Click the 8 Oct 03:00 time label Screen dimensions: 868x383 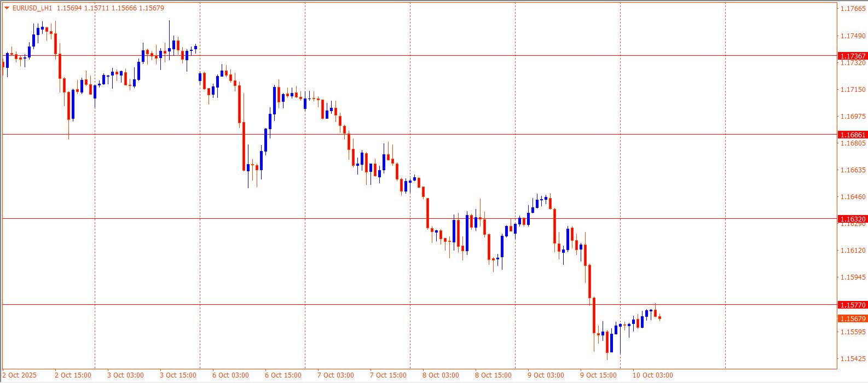pos(441,375)
